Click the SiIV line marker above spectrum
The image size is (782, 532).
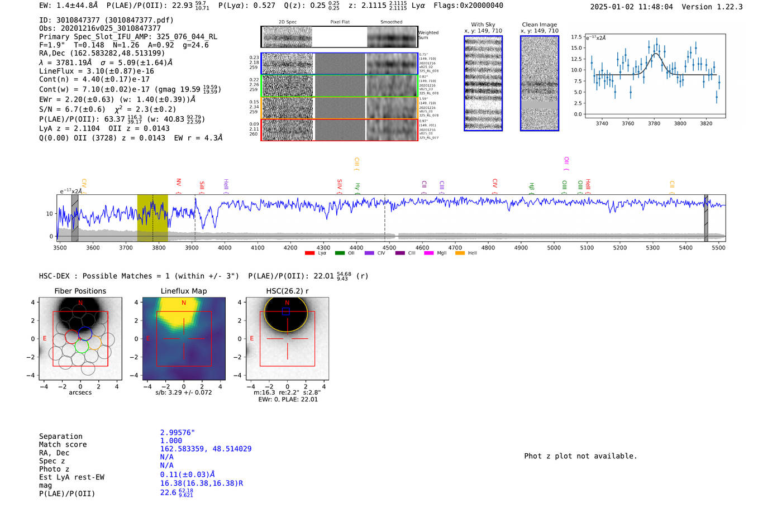[339, 186]
